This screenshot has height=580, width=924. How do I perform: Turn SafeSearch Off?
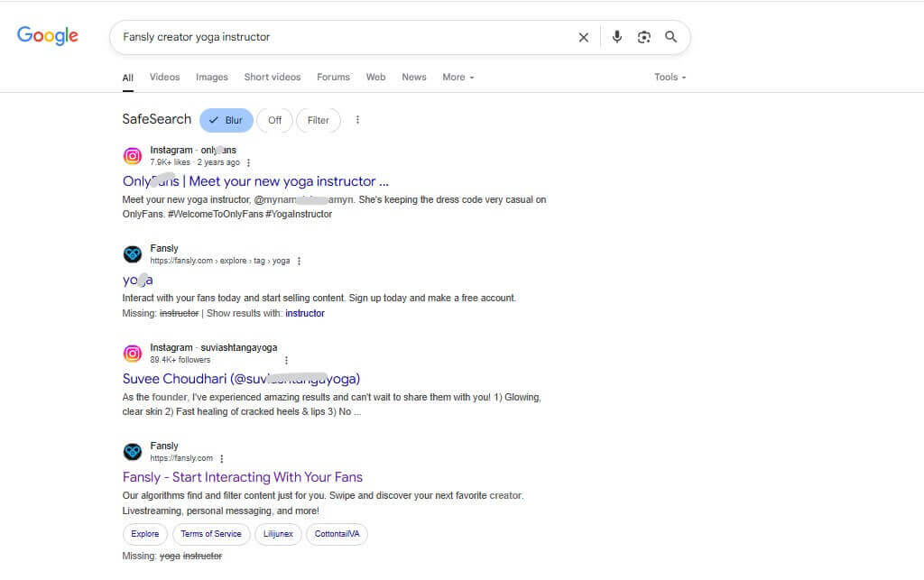(274, 120)
